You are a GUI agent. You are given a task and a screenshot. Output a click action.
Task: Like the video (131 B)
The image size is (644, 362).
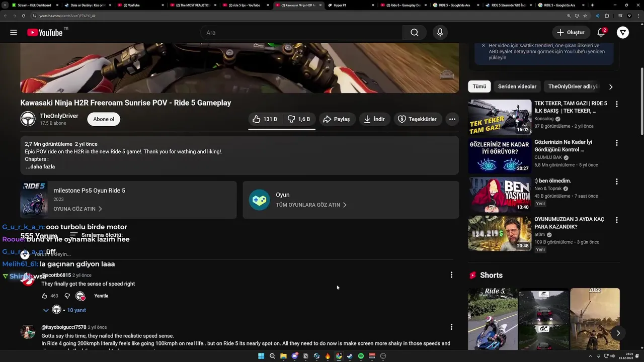click(x=265, y=119)
